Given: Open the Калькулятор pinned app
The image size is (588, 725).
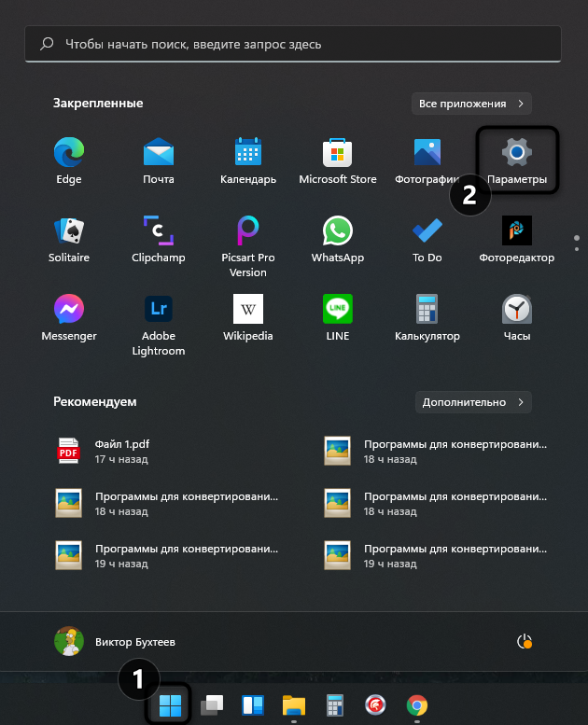Looking at the screenshot, I should tap(427, 317).
